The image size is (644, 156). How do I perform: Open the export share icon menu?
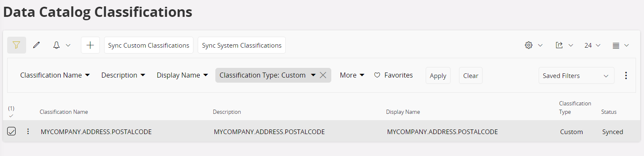coord(564,45)
